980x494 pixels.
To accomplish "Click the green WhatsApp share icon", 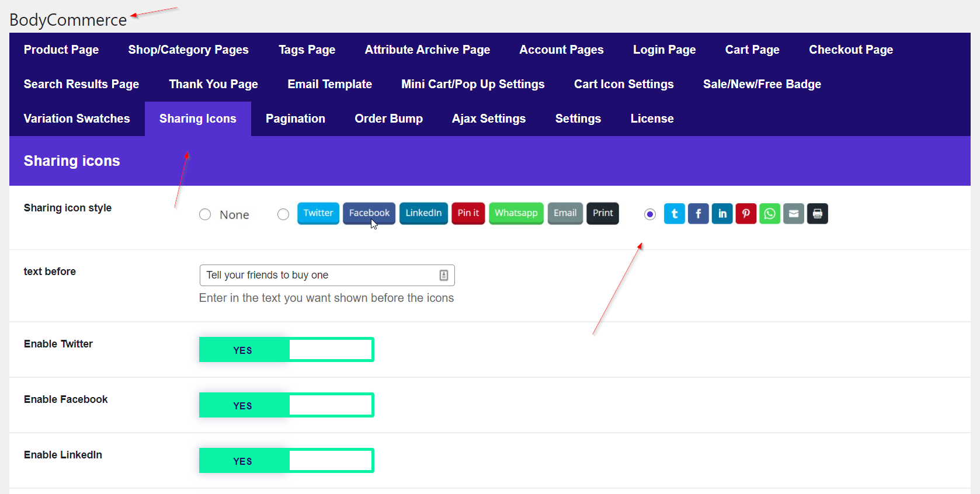I will (x=770, y=214).
